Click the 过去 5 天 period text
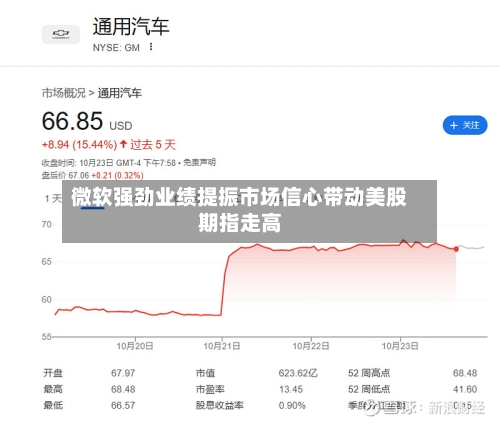This screenshot has width=500, height=423. pos(153,145)
